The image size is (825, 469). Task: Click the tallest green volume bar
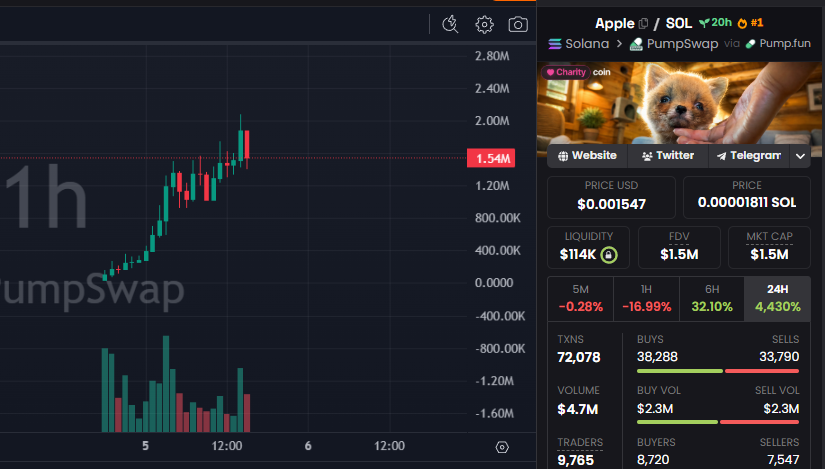click(x=166, y=384)
